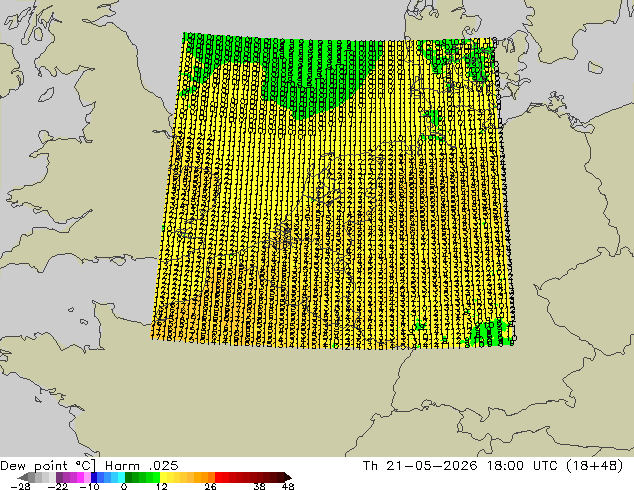Click the -28 label on color scale
Viewport: 634px width, 490px height.
click(20, 486)
